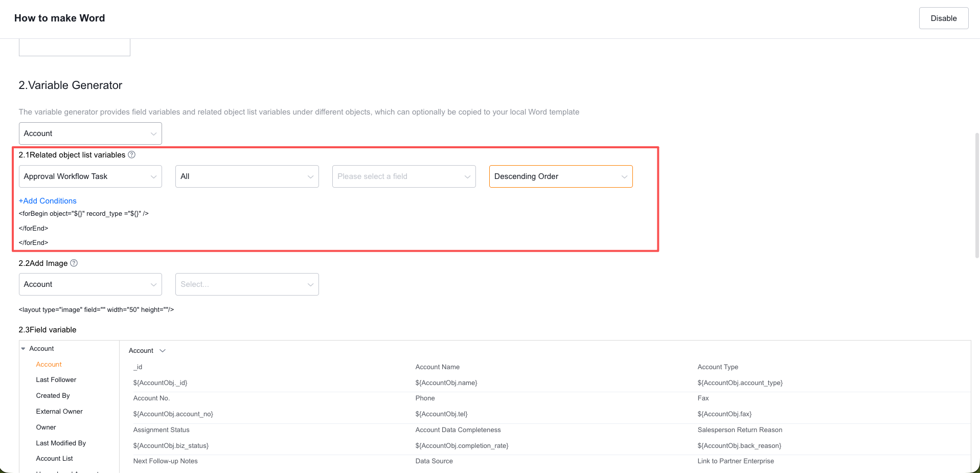Open help icon beside Related object list variables

(x=131, y=155)
